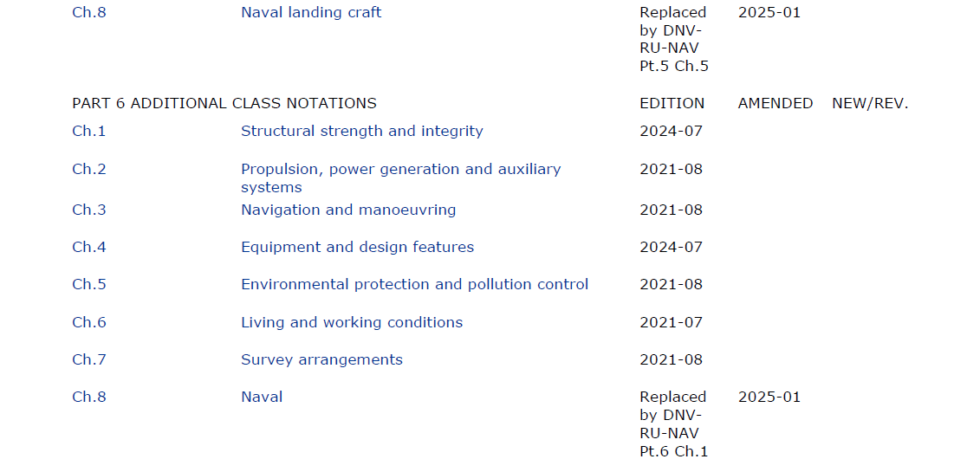Viewport: 980px width, 472px height.
Task: Open the Naval chapter link in Part 6
Action: [261, 398]
